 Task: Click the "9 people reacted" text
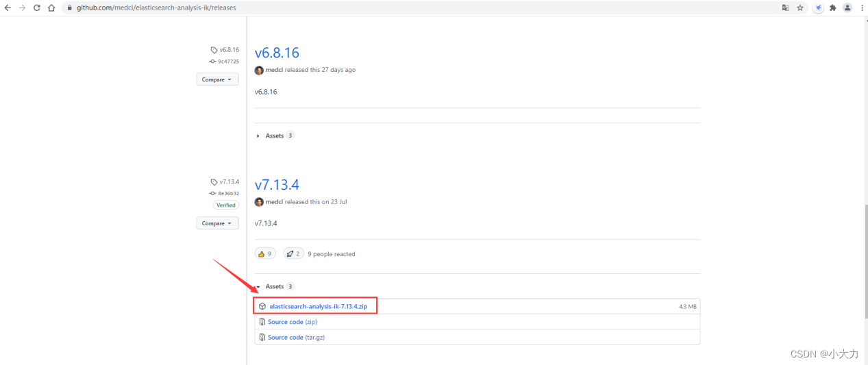(x=332, y=254)
